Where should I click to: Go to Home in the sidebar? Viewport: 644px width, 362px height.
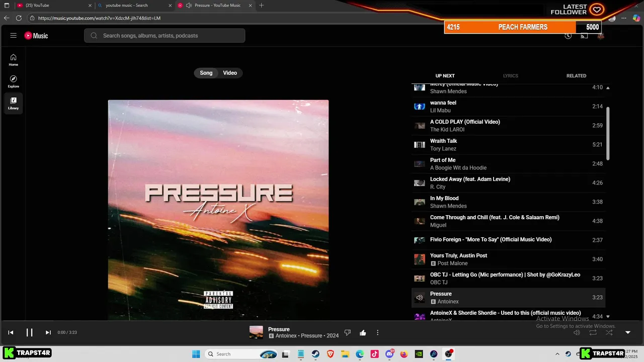[x=14, y=60]
